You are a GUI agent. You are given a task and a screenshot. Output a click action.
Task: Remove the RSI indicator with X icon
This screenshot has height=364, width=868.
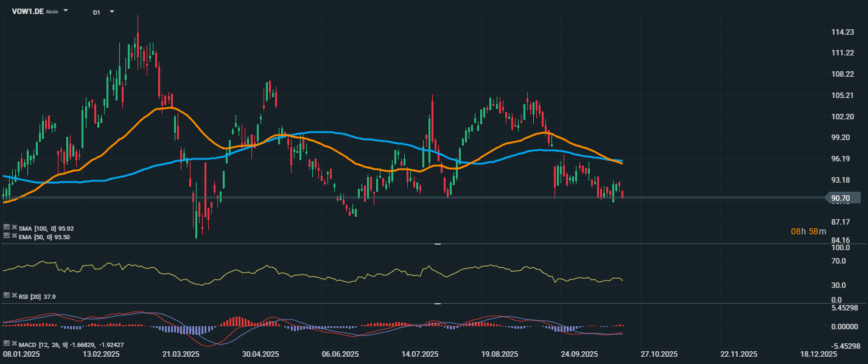(14, 295)
